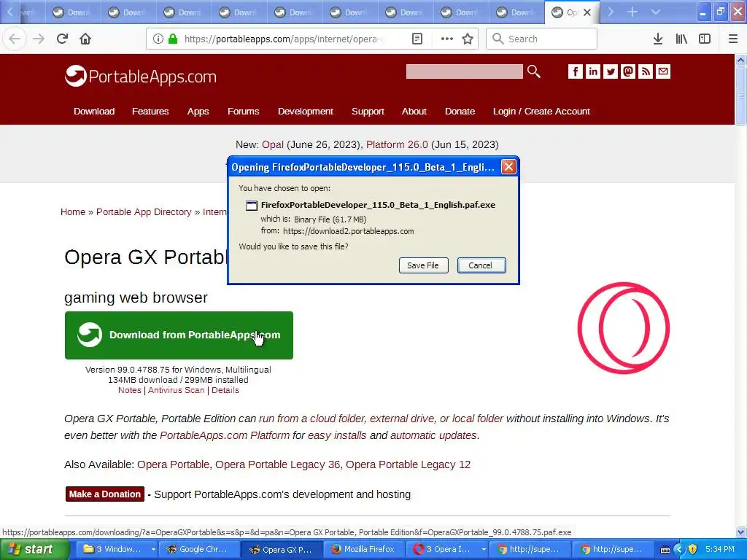Click the Windows start button
747x560 pixels.
[34, 549]
